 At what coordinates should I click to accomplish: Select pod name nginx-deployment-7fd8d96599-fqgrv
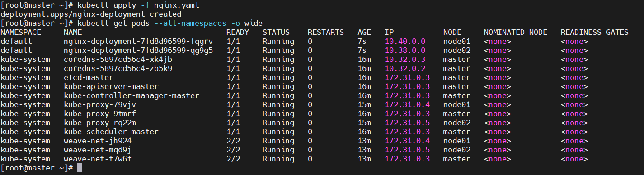point(138,41)
